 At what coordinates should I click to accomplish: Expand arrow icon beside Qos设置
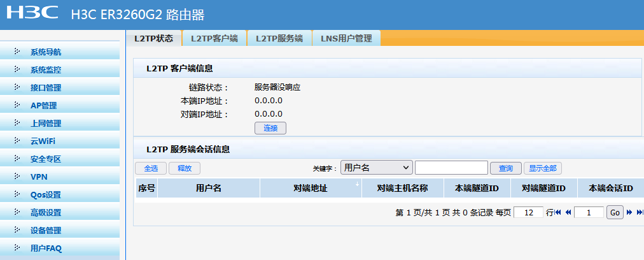(x=17, y=194)
